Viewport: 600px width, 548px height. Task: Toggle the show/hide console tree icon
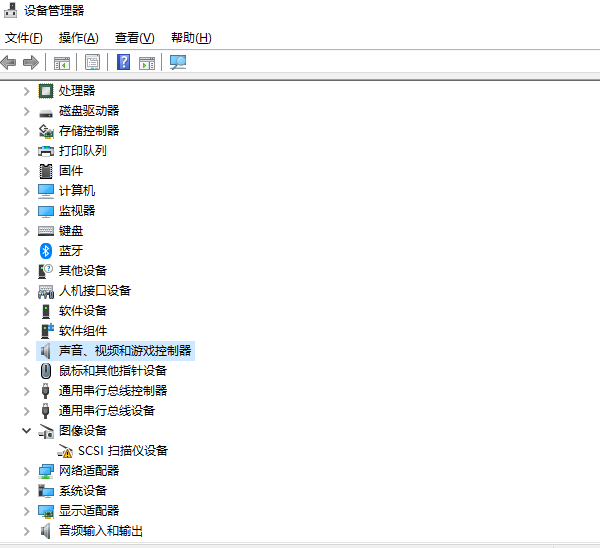coord(62,62)
